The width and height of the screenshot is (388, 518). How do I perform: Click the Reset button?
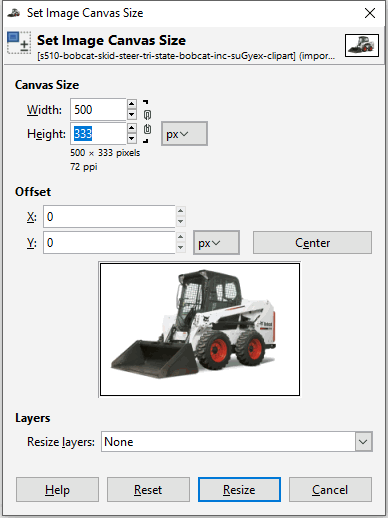pos(148,489)
